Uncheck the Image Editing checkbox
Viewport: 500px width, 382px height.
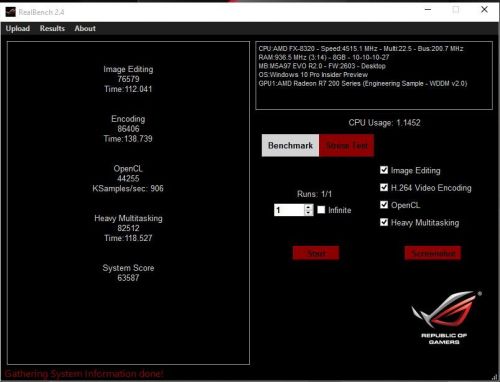[384, 170]
